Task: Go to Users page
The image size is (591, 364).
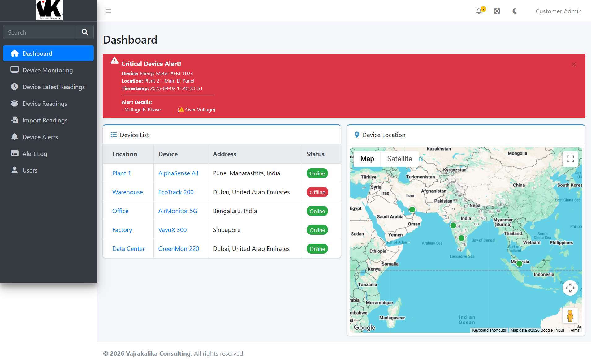Action: click(x=48, y=170)
